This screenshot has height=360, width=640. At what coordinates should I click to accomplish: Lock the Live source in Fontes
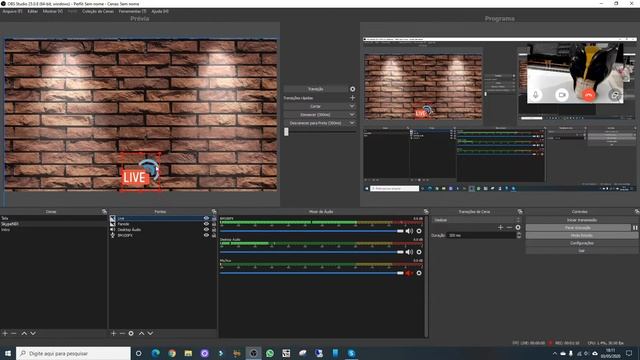(213, 218)
